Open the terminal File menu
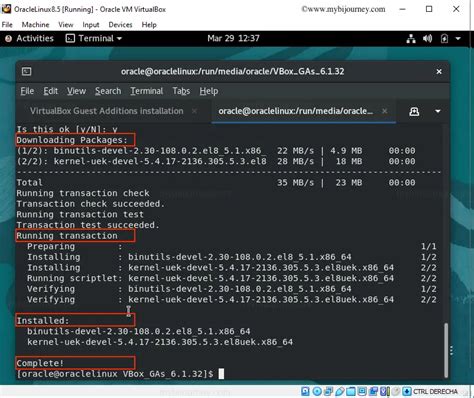 tap(27, 91)
